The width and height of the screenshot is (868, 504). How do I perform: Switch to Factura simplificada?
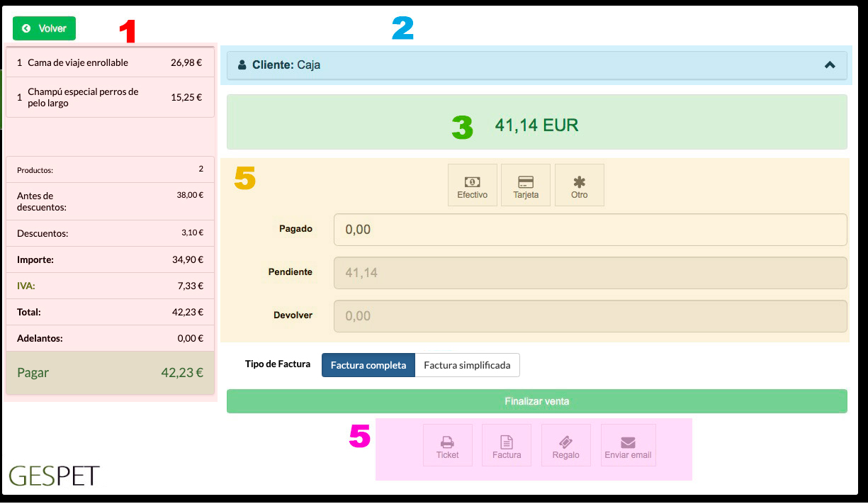pyautogui.click(x=466, y=364)
